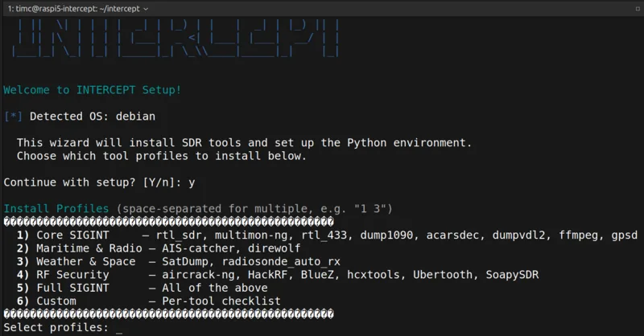Click the INTERCEPT ASCII art banner

pyautogui.click(x=175, y=38)
